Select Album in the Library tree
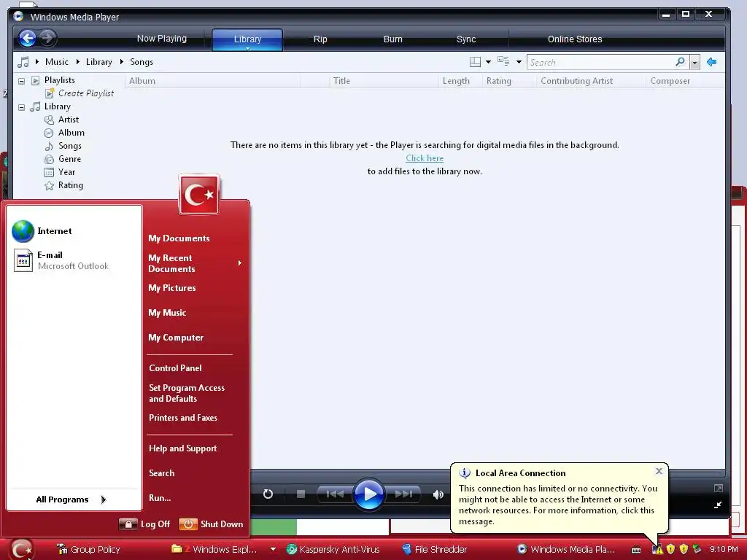This screenshot has width=747, height=560. point(71,133)
